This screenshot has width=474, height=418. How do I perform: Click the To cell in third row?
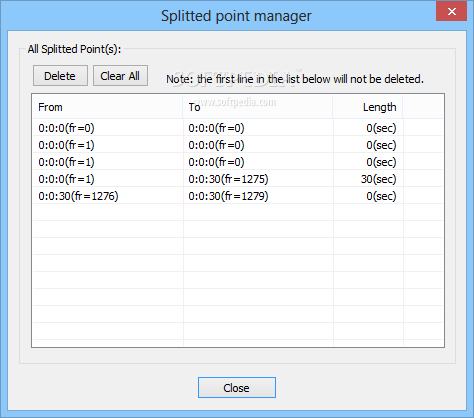[216, 162]
